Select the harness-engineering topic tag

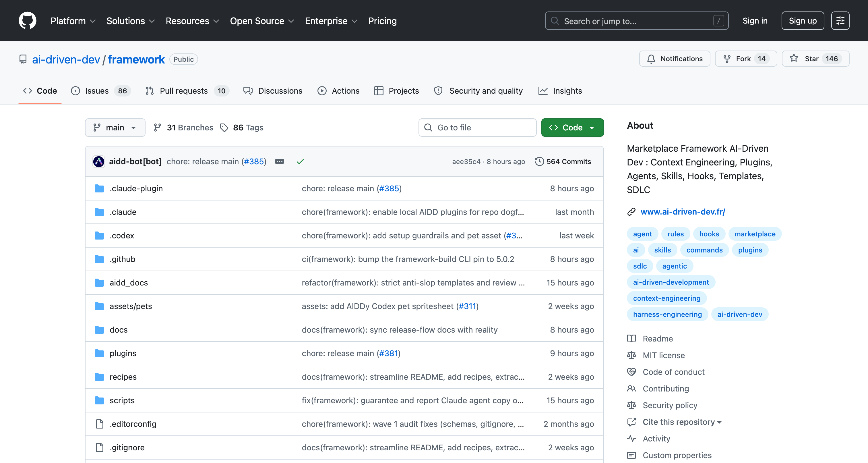(x=667, y=314)
